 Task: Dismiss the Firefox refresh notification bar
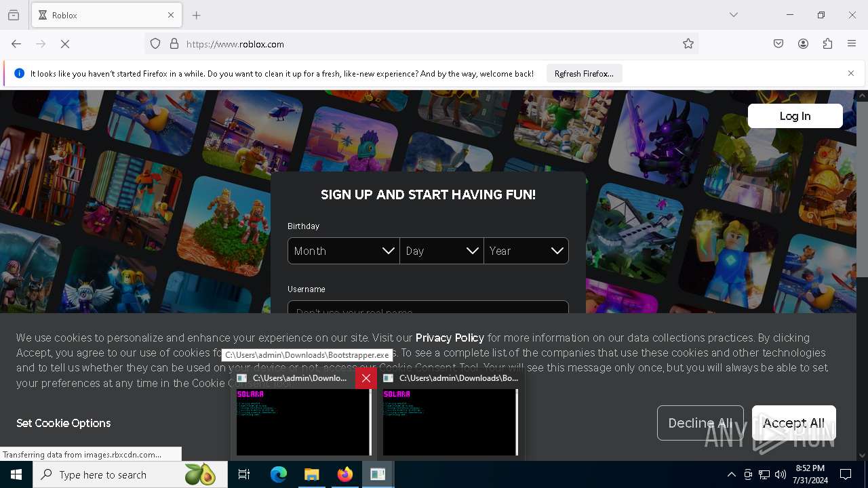[x=851, y=73]
